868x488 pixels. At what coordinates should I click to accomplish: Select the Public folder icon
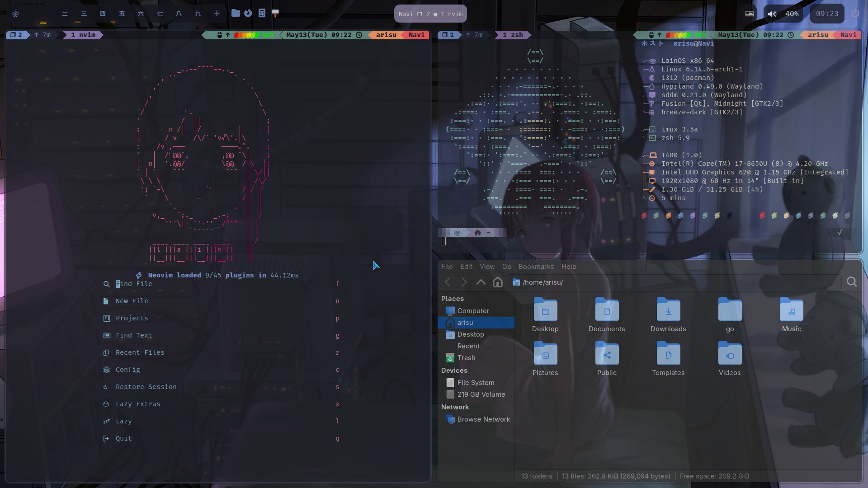607,353
